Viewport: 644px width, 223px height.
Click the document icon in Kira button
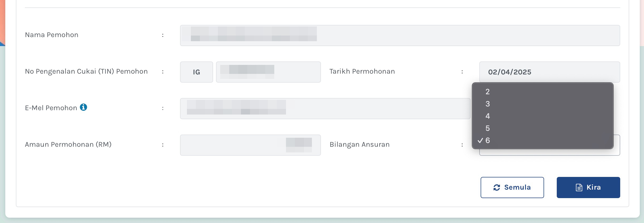(x=579, y=188)
